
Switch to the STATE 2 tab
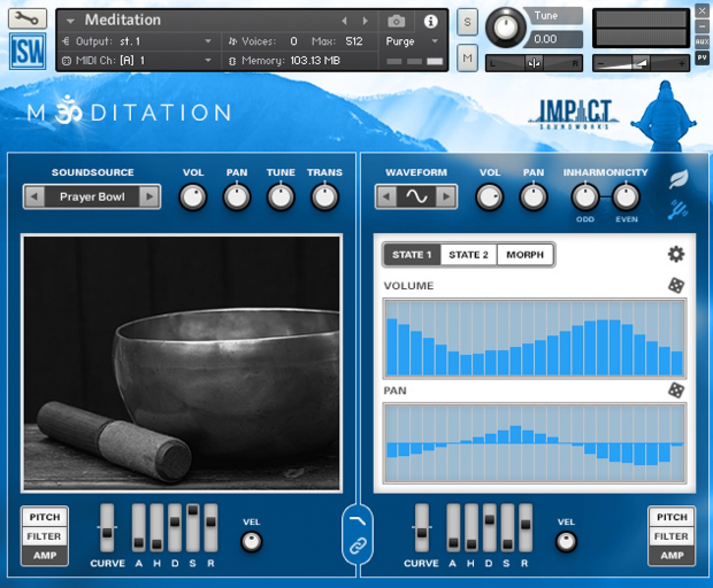(x=468, y=255)
